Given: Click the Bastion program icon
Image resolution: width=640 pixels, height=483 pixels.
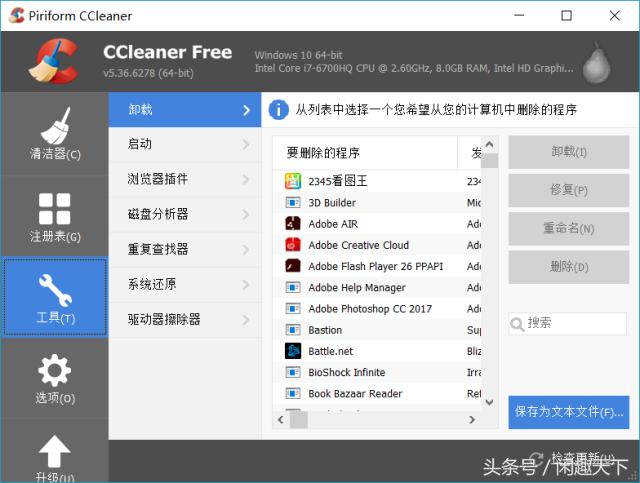Looking at the screenshot, I should pyautogui.click(x=293, y=330).
